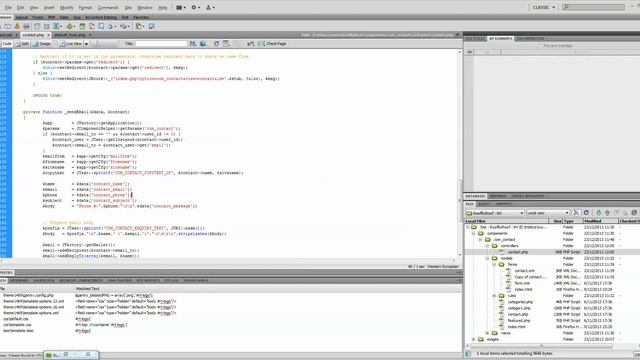The width and height of the screenshot is (640, 360).
Task: Click the Images insert icon
Action: tap(58, 26)
